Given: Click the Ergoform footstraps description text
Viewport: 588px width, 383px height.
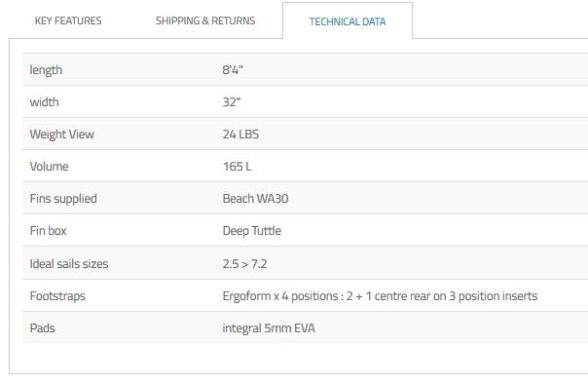Looking at the screenshot, I should click(x=380, y=296).
